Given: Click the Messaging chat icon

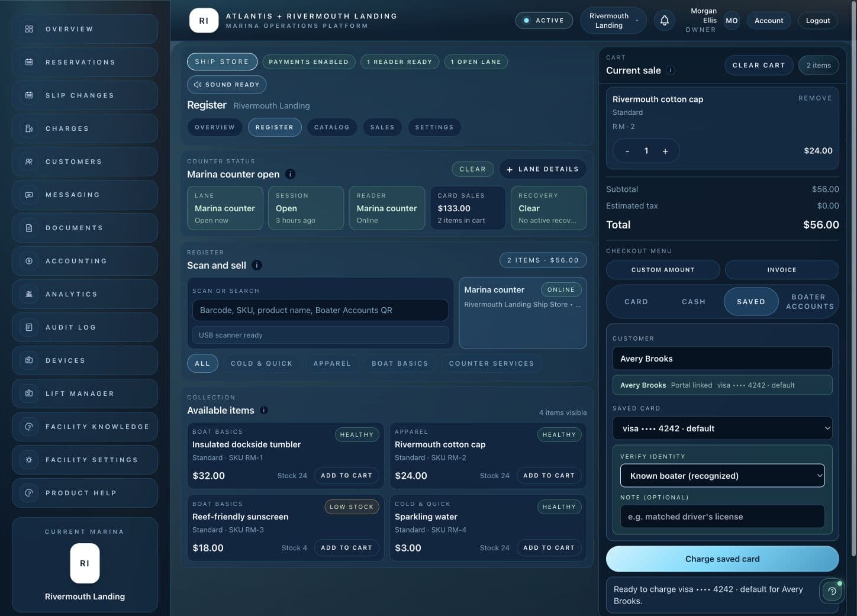Looking at the screenshot, I should pos(28,195).
